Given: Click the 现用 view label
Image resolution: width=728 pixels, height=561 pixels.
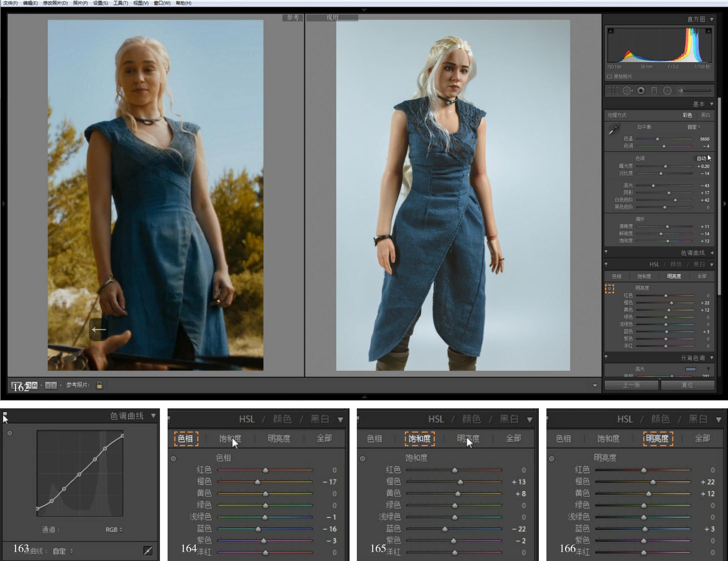Looking at the screenshot, I should pos(332,18).
